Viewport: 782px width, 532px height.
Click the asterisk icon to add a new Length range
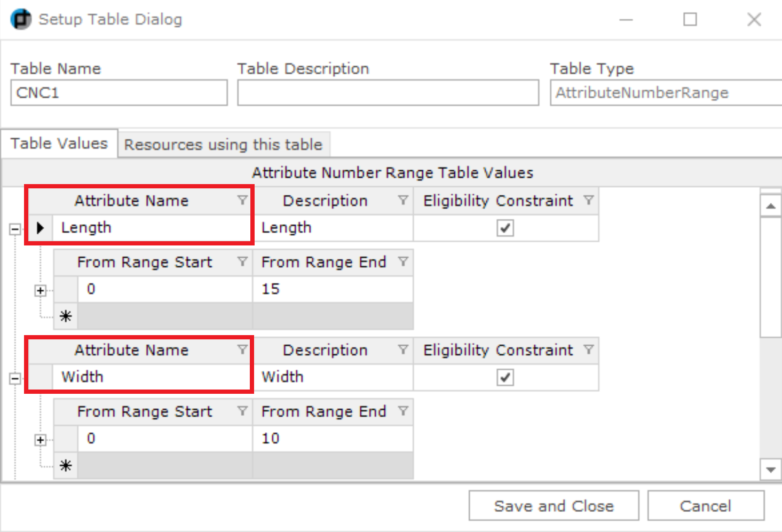coord(65,316)
